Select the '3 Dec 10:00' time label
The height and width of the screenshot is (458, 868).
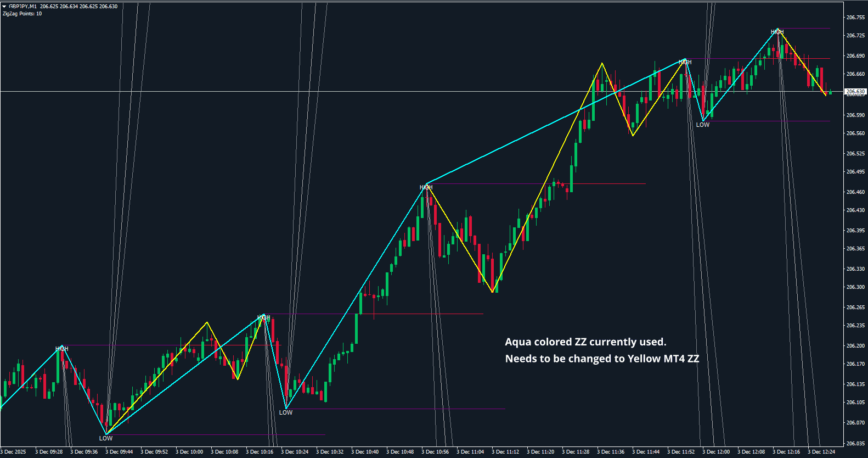[189, 452]
